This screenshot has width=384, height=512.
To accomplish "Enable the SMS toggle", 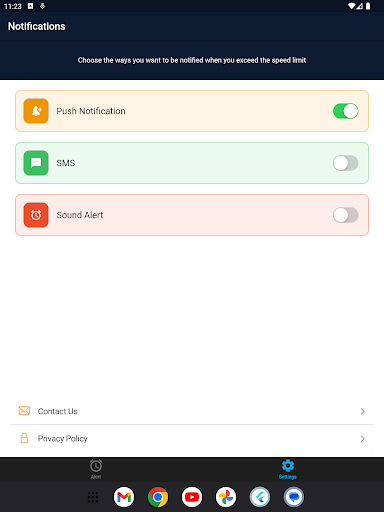I will (x=346, y=163).
